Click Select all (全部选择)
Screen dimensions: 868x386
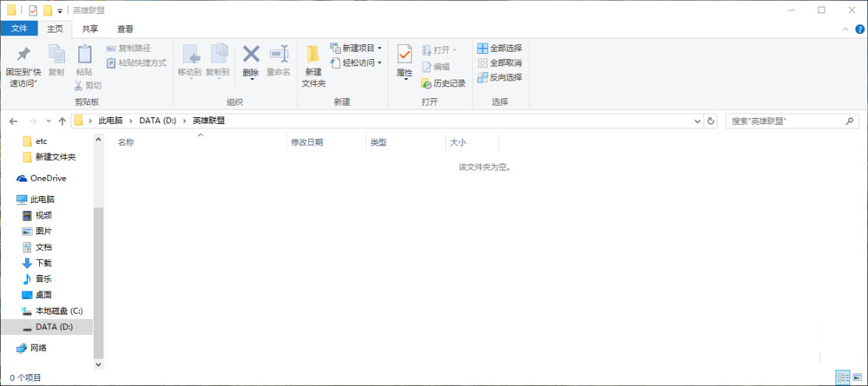(x=499, y=48)
